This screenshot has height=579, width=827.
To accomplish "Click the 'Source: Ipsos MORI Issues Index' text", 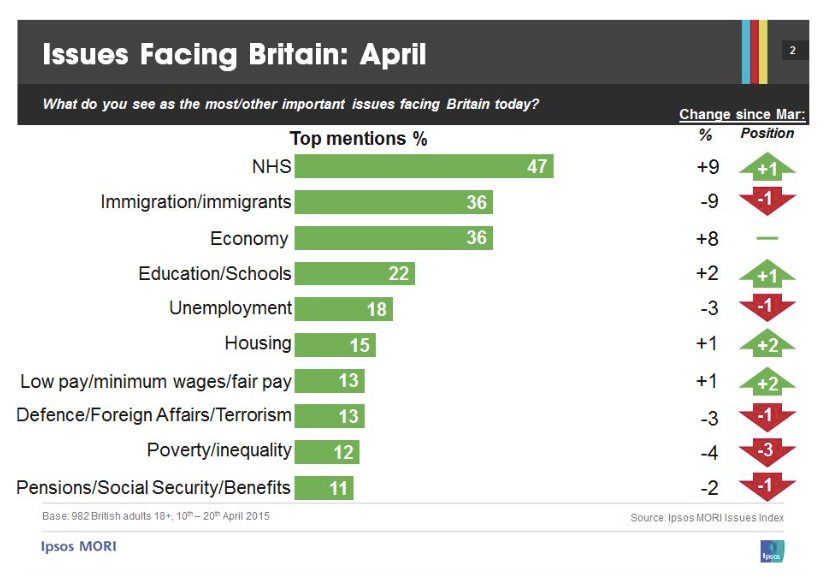I will 707,517.
